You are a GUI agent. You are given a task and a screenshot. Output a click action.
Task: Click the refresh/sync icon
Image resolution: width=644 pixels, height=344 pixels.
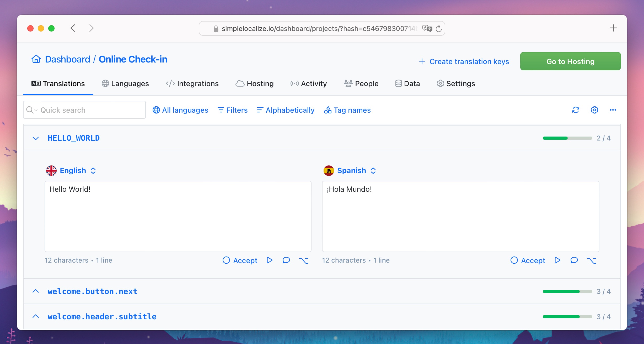(x=575, y=110)
